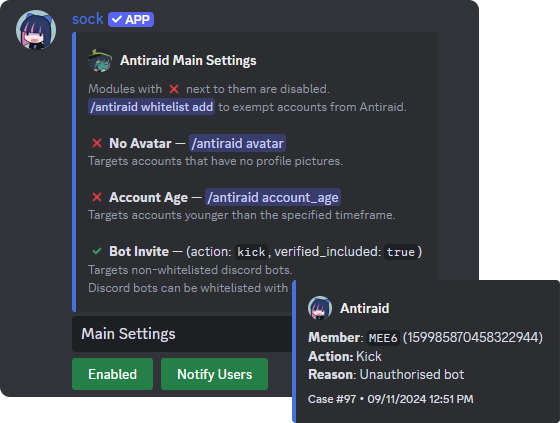The width and height of the screenshot is (560, 423).
Task: Click the green checkmark beside Bot Invite
Action: click(x=97, y=251)
